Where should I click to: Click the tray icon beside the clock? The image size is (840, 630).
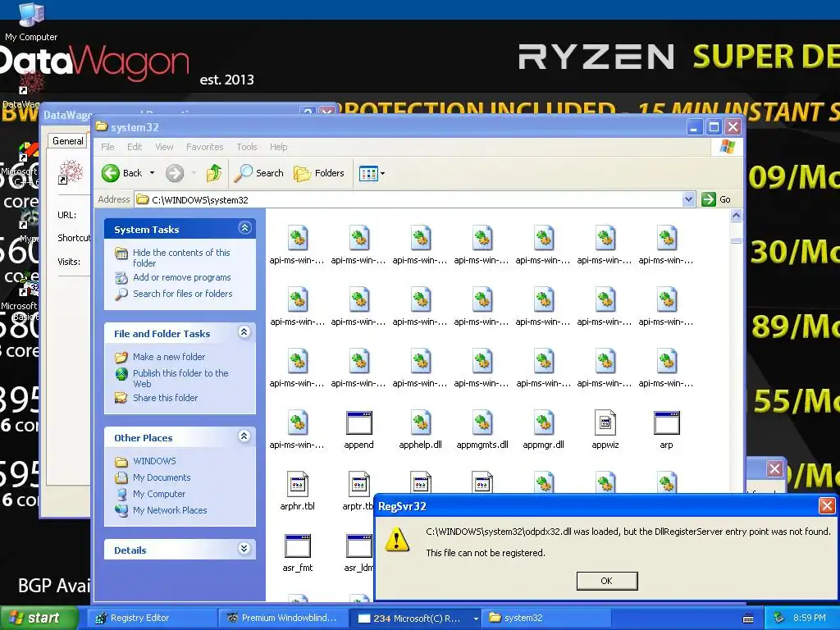pyautogui.click(x=779, y=619)
